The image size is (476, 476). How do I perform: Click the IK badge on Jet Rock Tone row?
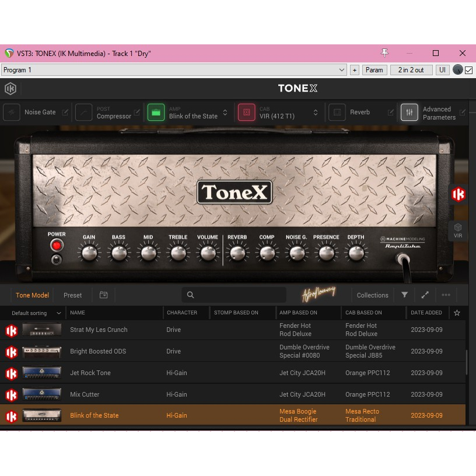(x=12, y=373)
